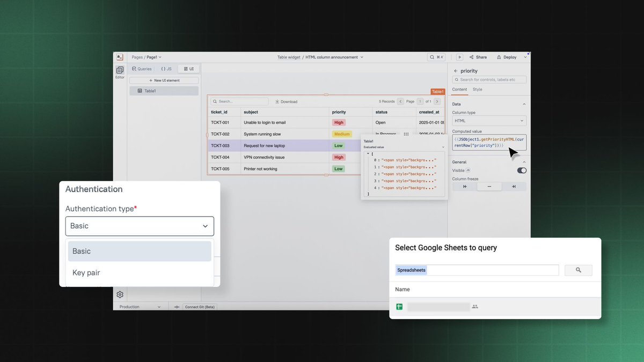The width and height of the screenshot is (644, 362).
Task: Click the TCKT-001 ticket cell
Action: 224,122
